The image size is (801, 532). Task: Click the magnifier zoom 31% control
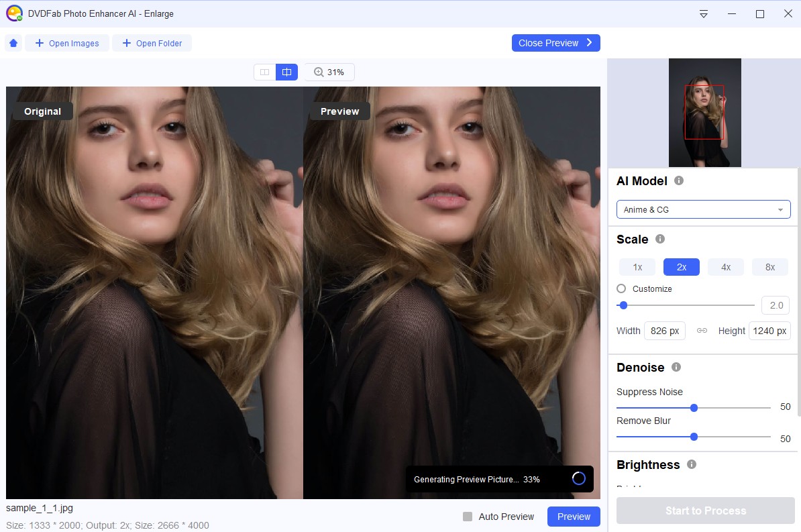pyautogui.click(x=329, y=72)
